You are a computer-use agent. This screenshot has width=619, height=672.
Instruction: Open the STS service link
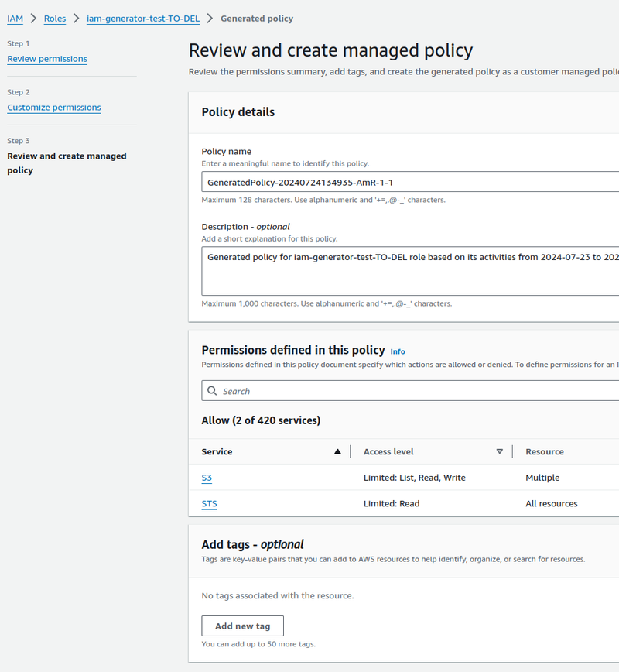(x=210, y=503)
